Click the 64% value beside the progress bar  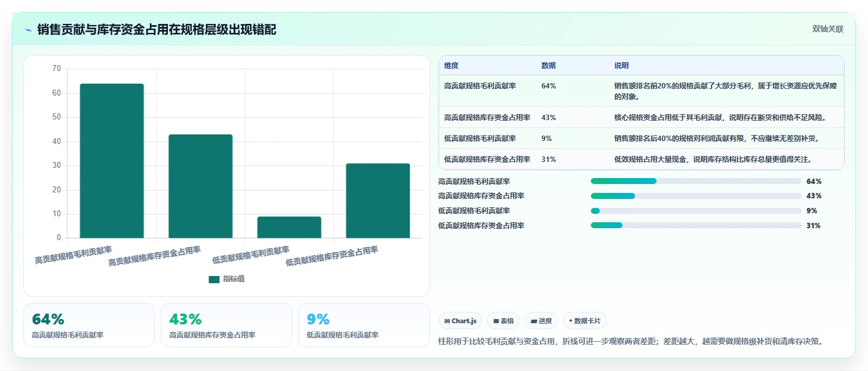pyautogui.click(x=814, y=181)
